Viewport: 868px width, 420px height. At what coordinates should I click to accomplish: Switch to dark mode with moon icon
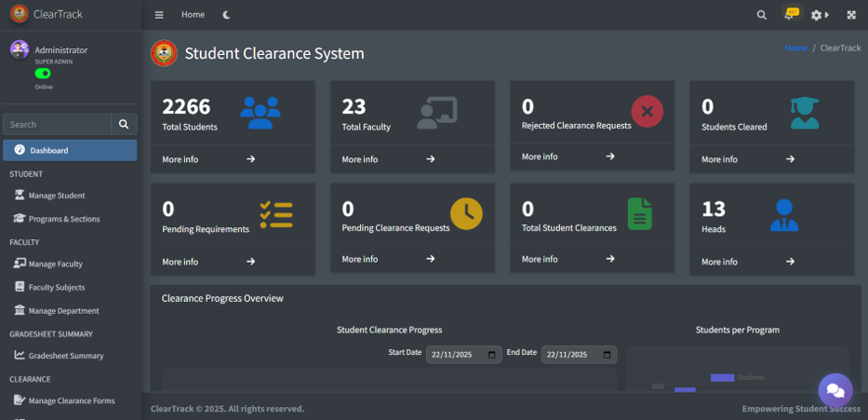[x=226, y=15]
